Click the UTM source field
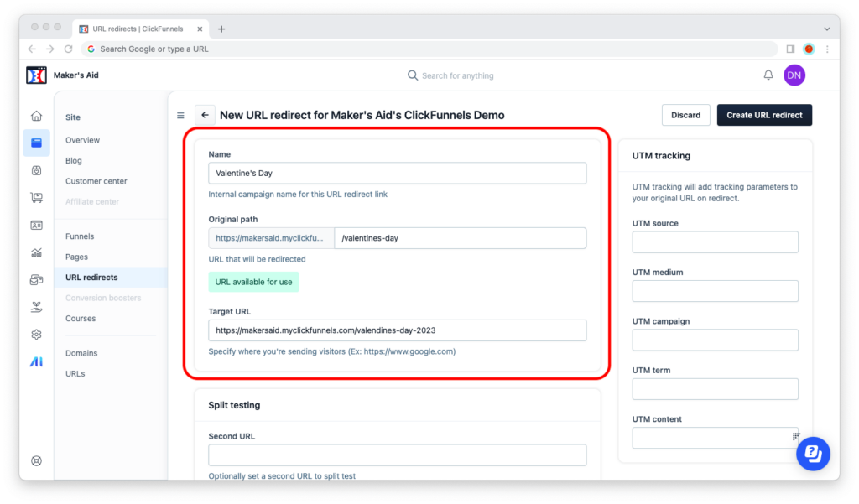 coord(715,242)
